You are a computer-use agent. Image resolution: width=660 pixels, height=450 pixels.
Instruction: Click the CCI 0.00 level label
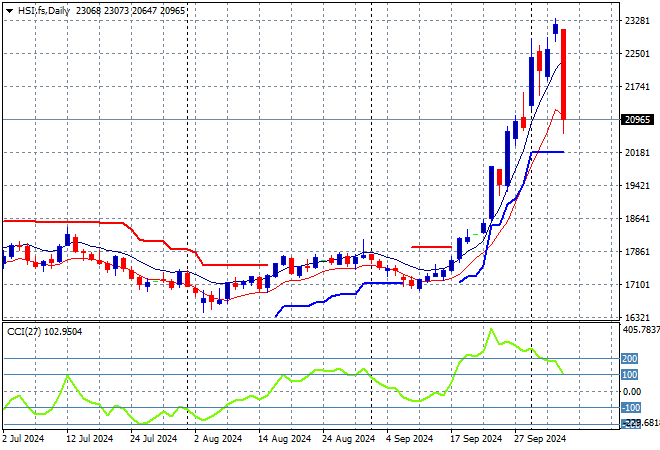click(x=631, y=391)
